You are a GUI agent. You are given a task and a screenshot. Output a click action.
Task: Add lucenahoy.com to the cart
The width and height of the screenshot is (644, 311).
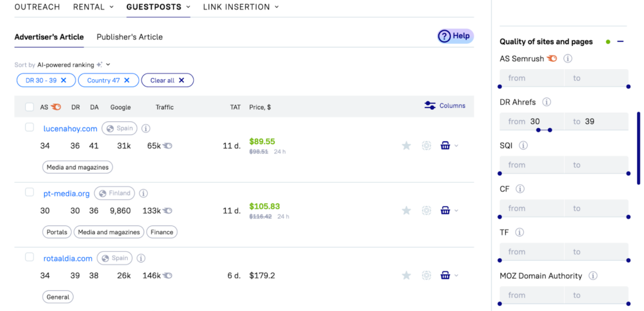pos(445,146)
